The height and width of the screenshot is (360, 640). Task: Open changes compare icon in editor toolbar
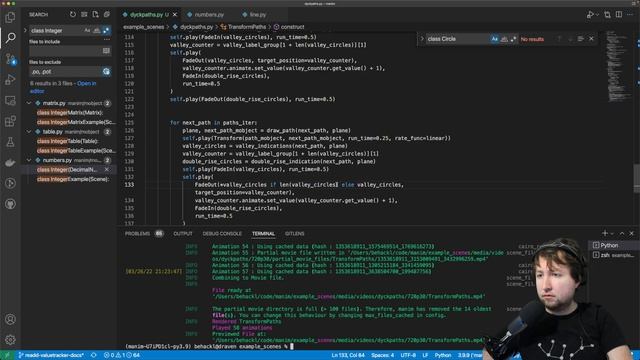coord(607,15)
